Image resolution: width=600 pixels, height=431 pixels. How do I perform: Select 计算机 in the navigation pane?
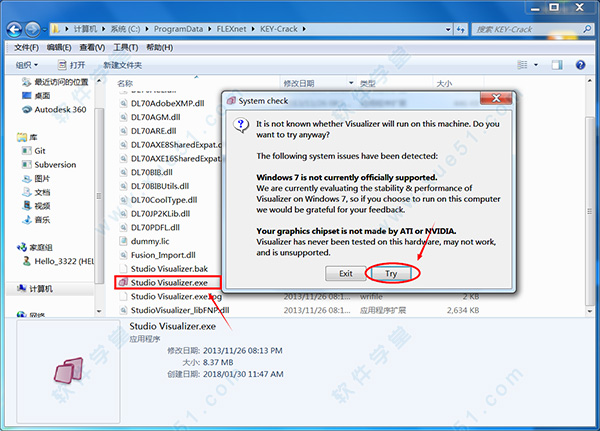point(34,289)
